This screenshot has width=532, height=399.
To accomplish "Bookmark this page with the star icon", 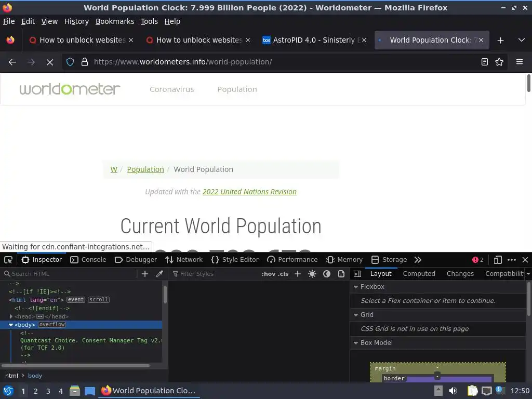I will tap(499, 62).
